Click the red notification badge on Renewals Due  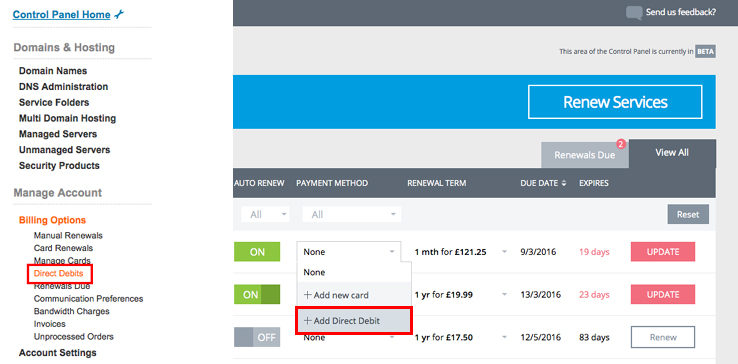tap(620, 144)
